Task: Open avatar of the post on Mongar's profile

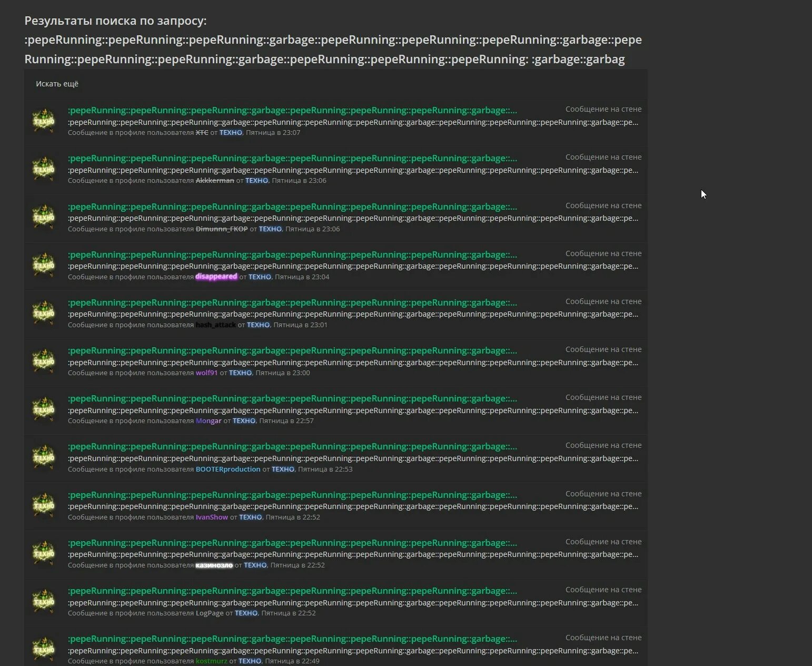Action: click(44, 409)
